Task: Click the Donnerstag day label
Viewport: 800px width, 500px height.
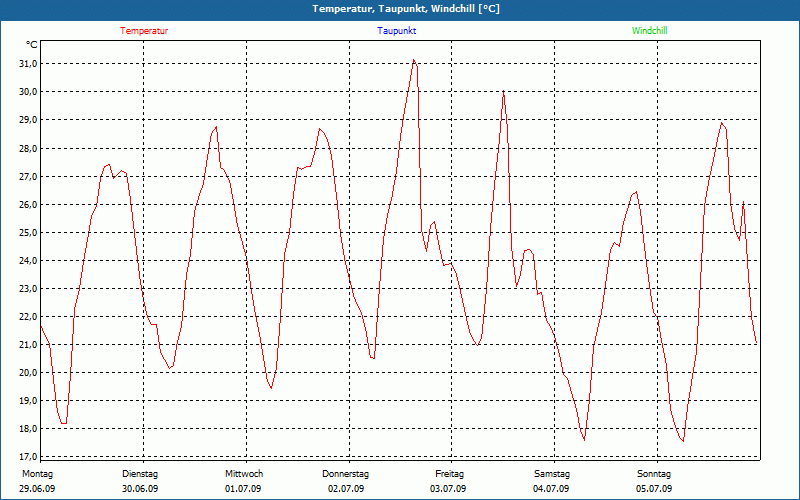Action: [x=345, y=474]
